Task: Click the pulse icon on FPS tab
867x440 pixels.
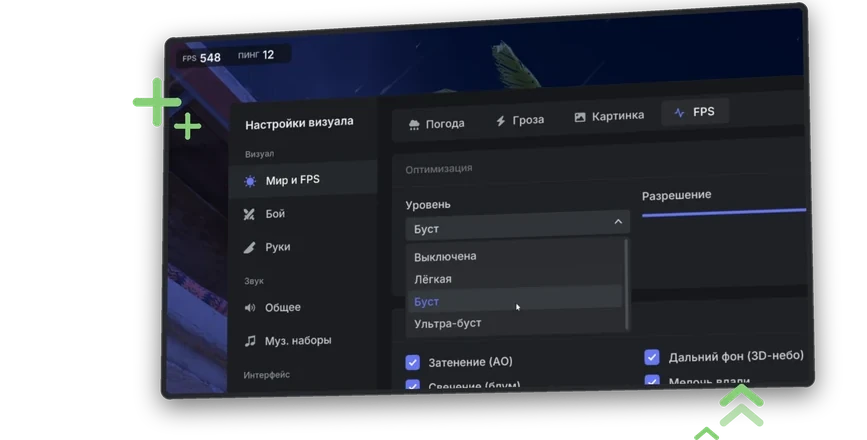Action: coord(680,113)
